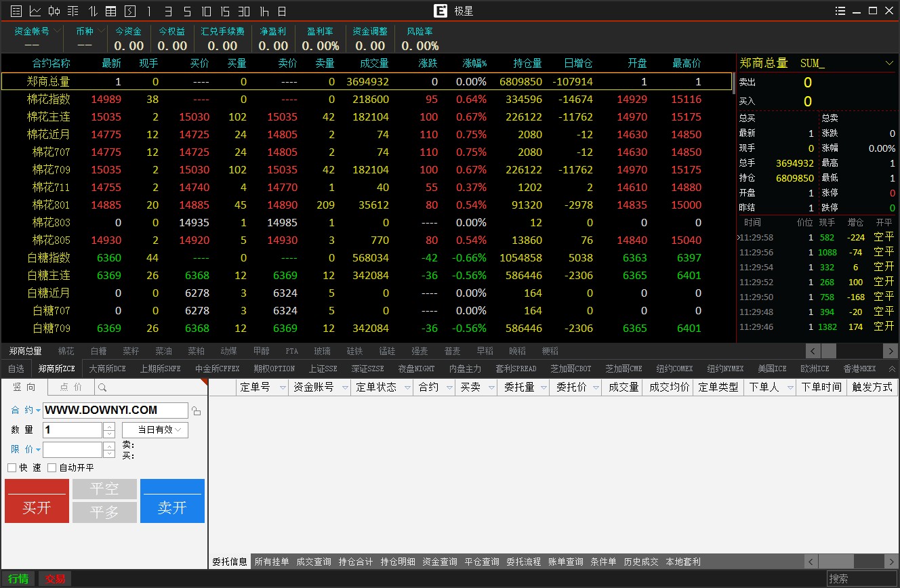This screenshot has height=588, width=900.
Task: Click the search magnifier in order panel
Action: click(x=102, y=387)
